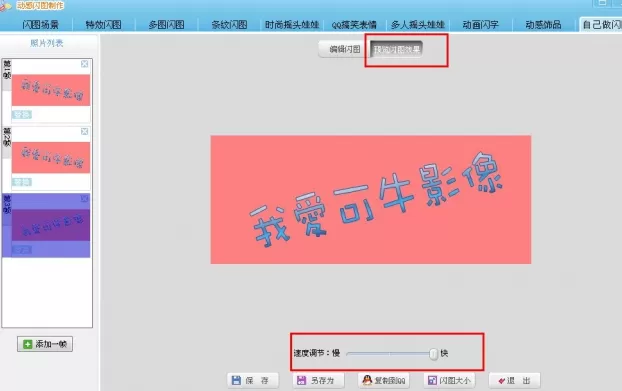
Task: Remove frame 2 with its X icon
Action: (84, 131)
